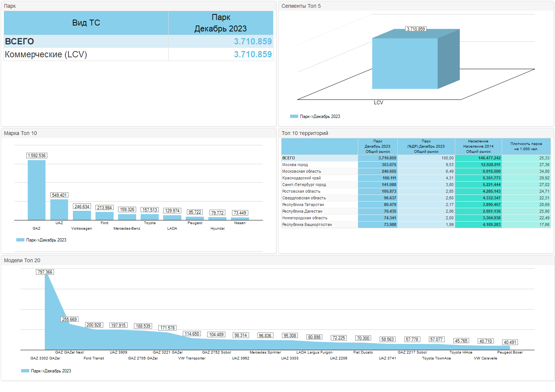The height and width of the screenshot is (392, 555).
Task: Click the Санкт-Петербург город row label
Action: point(304,185)
